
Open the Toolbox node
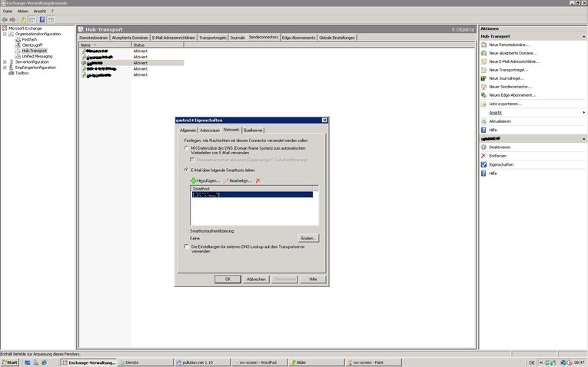22,73
